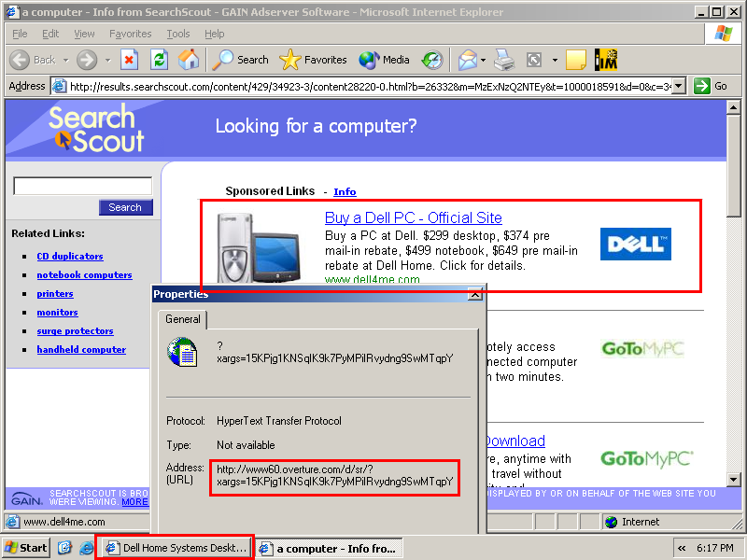Switch to Dell Home Systems taskbar window
747x560 pixels.
point(177,548)
